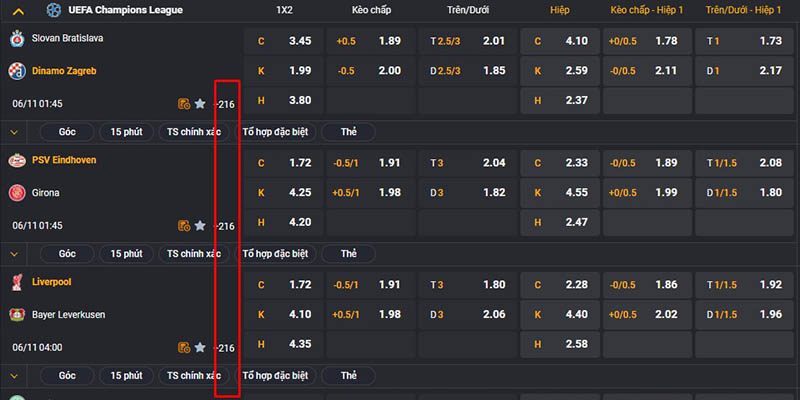Viewport: 800px width, 400px height.
Task: Open the stats icon for the PSV Eindhoven match
Action: click(184, 226)
